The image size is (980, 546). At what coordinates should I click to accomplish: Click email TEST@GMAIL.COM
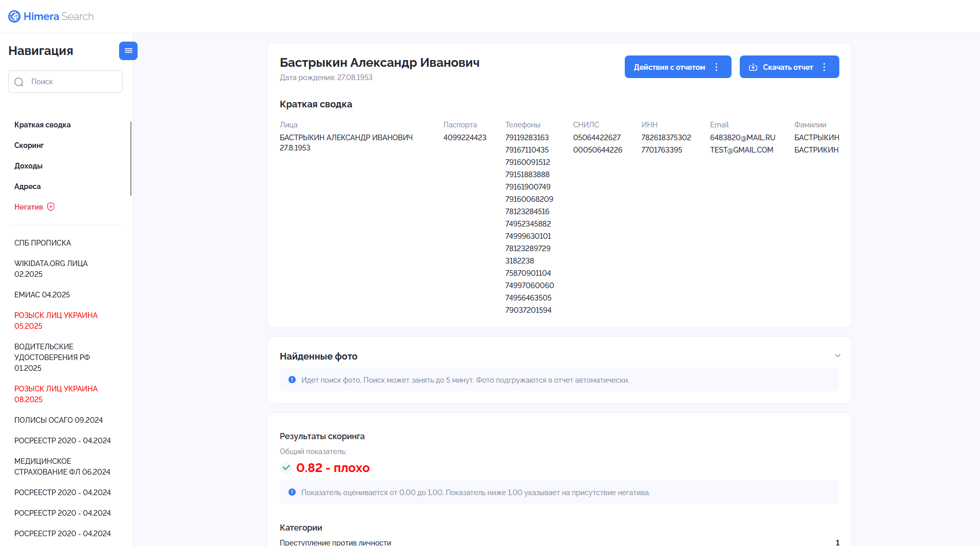click(x=741, y=150)
